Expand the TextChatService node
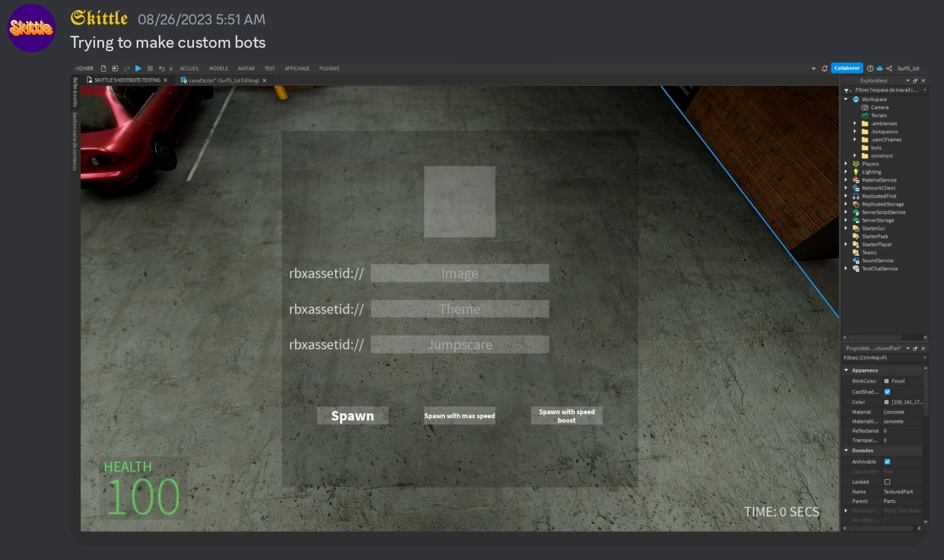The width and height of the screenshot is (944, 560). 846,269
